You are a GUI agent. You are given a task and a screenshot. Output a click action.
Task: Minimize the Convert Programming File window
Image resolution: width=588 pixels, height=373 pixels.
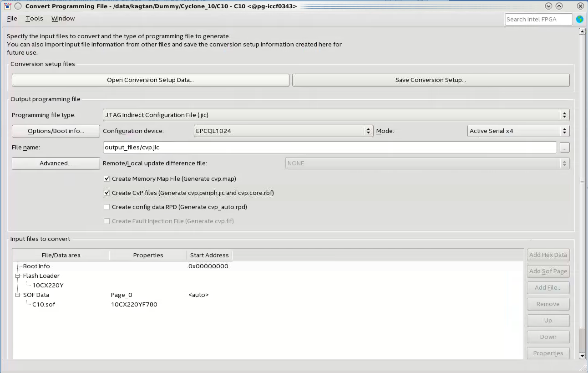pos(548,6)
